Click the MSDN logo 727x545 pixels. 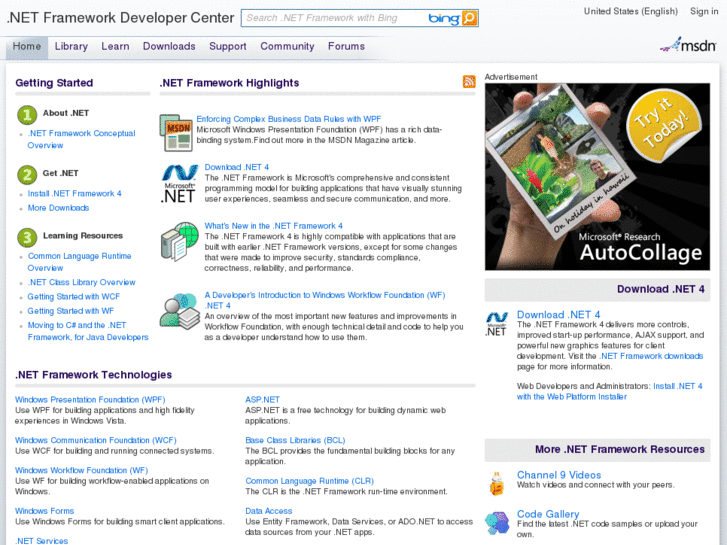pyautogui.click(x=688, y=45)
